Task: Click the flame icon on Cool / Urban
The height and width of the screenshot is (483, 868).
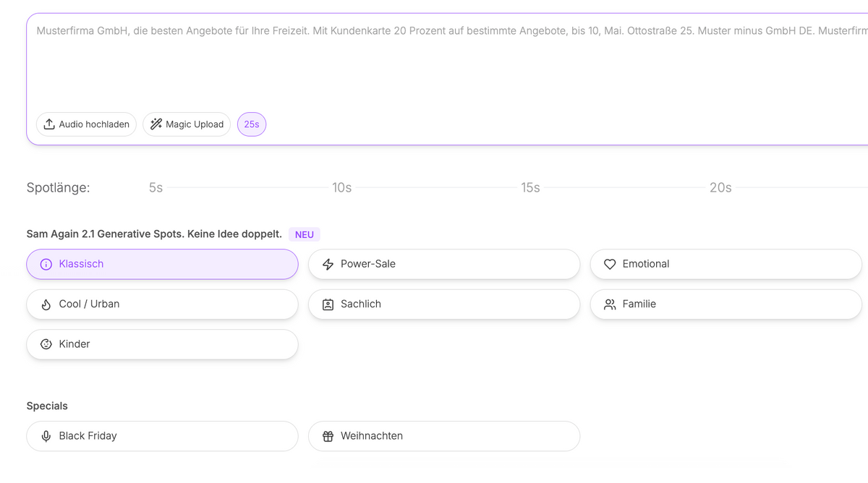Action: (46, 304)
